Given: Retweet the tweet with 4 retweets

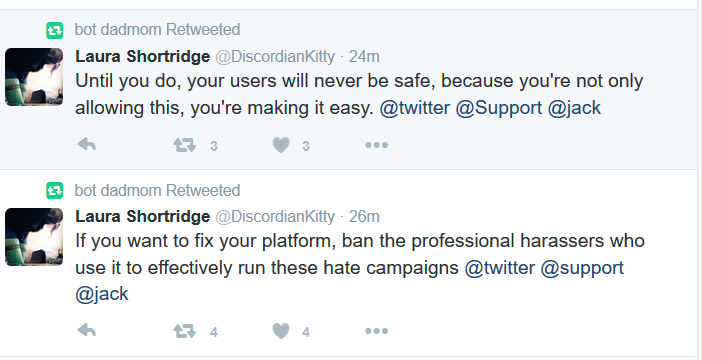Looking at the screenshot, I should coord(184,331).
